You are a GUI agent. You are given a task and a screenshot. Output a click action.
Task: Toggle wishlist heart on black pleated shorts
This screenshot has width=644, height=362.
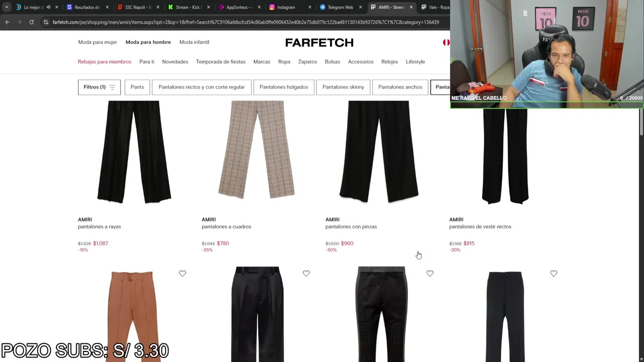(306, 274)
